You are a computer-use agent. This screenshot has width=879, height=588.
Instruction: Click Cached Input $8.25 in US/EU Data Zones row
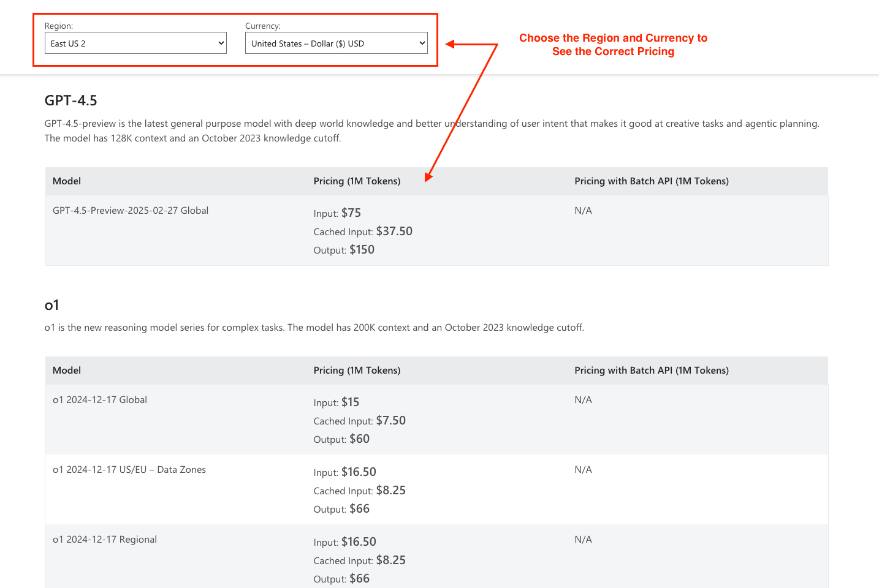pyautogui.click(x=360, y=491)
